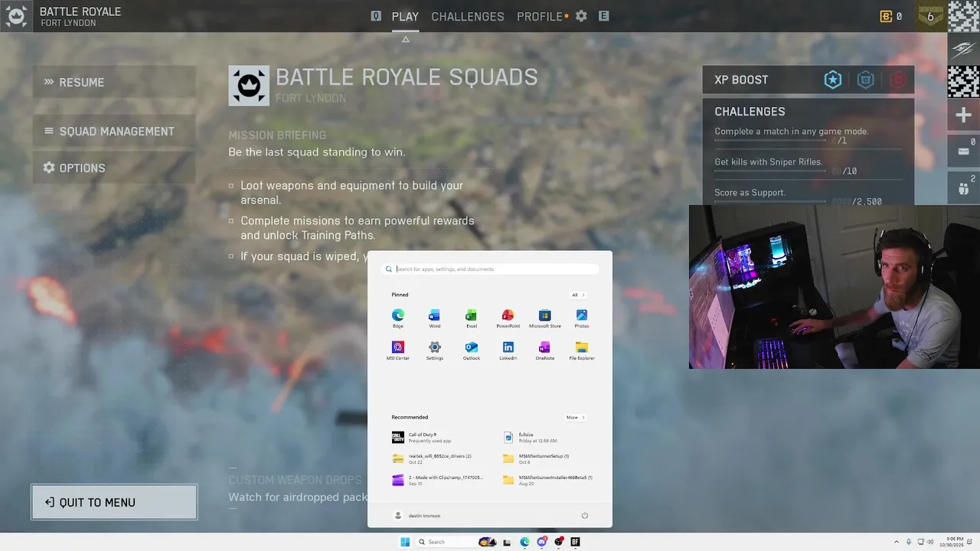This screenshot has height=551, width=980.
Task: Open OPTIONS in the game menu
Action: click(x=114, y=168)
